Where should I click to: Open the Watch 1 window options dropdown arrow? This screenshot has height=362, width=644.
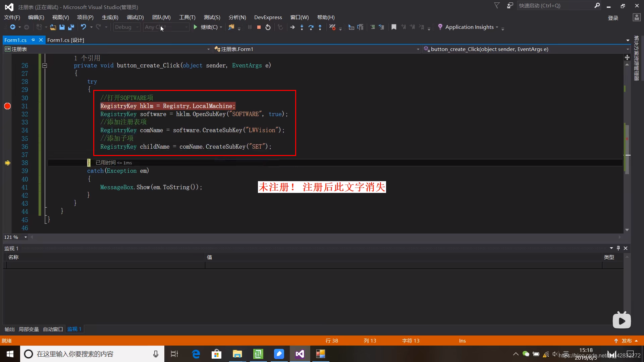(611, 248)
